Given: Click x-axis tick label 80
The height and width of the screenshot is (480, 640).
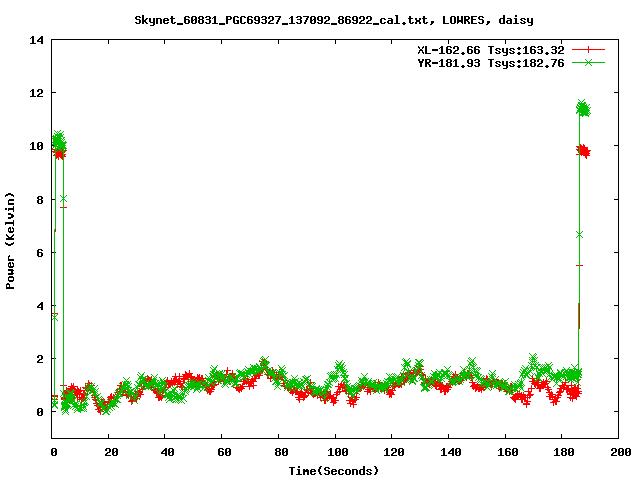Looking at the screenshot, I should 281,452.
